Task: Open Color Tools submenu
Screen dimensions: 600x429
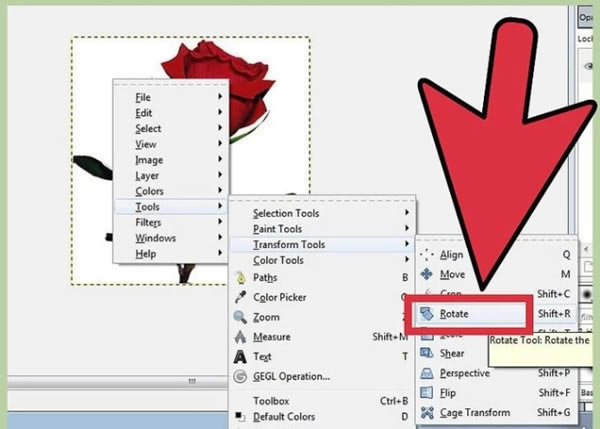Action: pos(322,260)
